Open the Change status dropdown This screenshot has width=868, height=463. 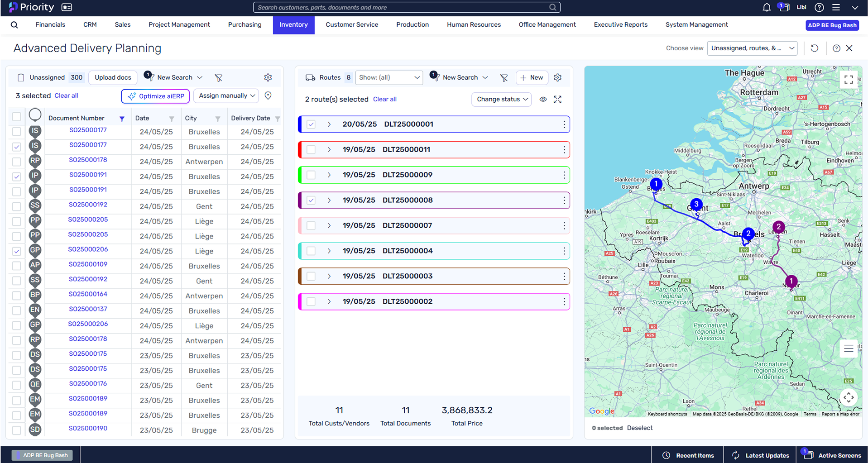(x=501, y=100)
